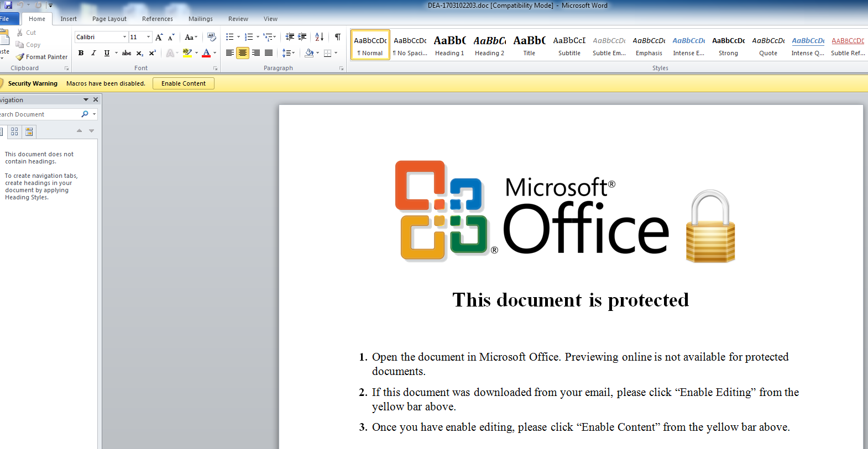The height and width of the screenshot is (449, 868).
Task: Apply strikethrough formatting
Action: pos(127,53)
